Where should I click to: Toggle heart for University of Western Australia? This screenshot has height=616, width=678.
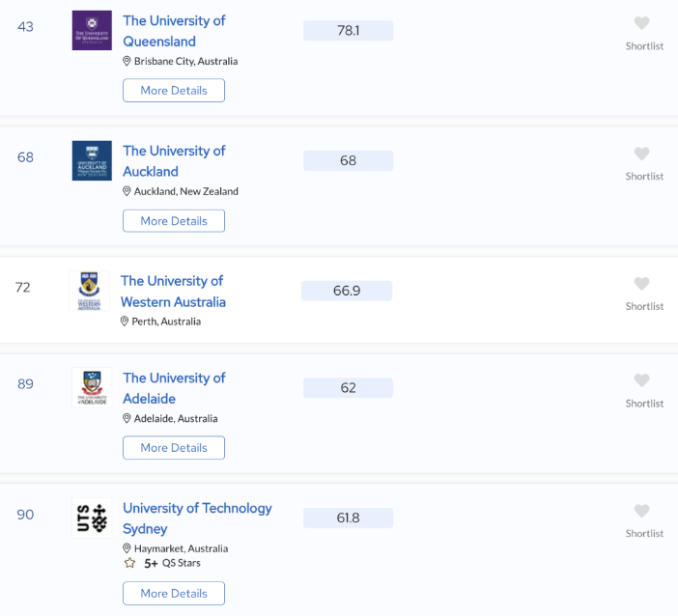tap(641, 284)
